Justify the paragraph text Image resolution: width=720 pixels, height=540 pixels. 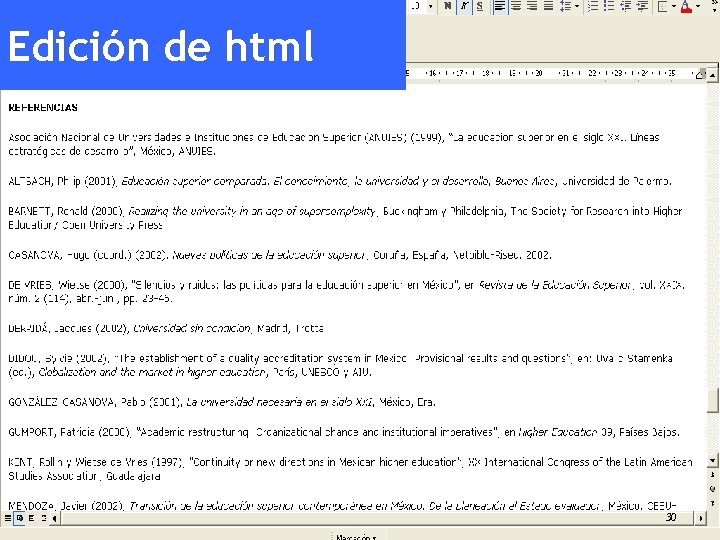pos(548,6)
